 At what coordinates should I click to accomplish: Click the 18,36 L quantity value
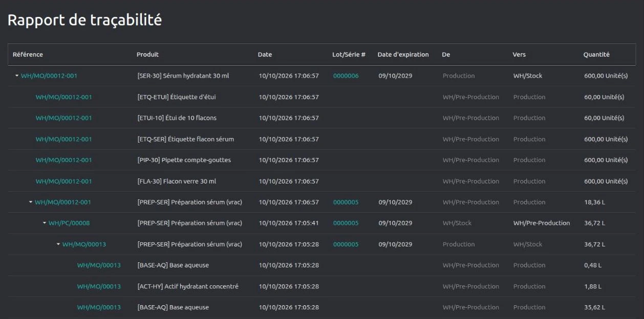click(x=594, y=202)
